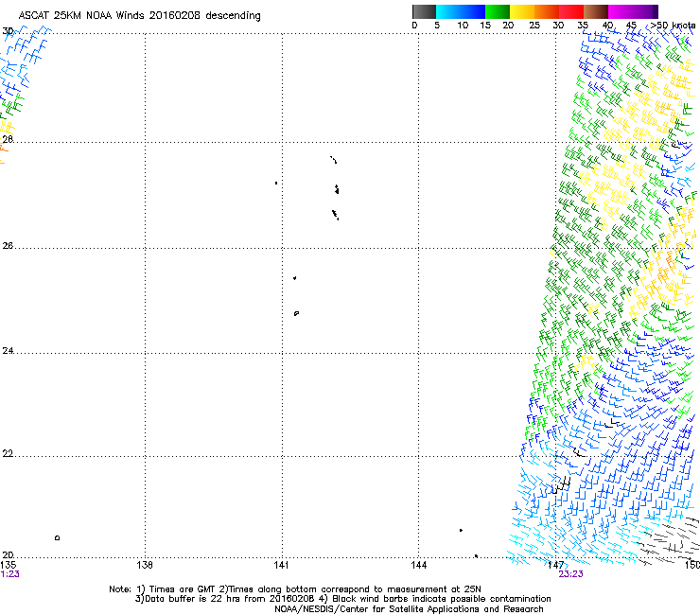The height and width of the screenshot is (615, 700).
Task: Click the title 'ASCAT 25KM NOAA Winds 20160208 descending'
Action: (x=139, y=16)
